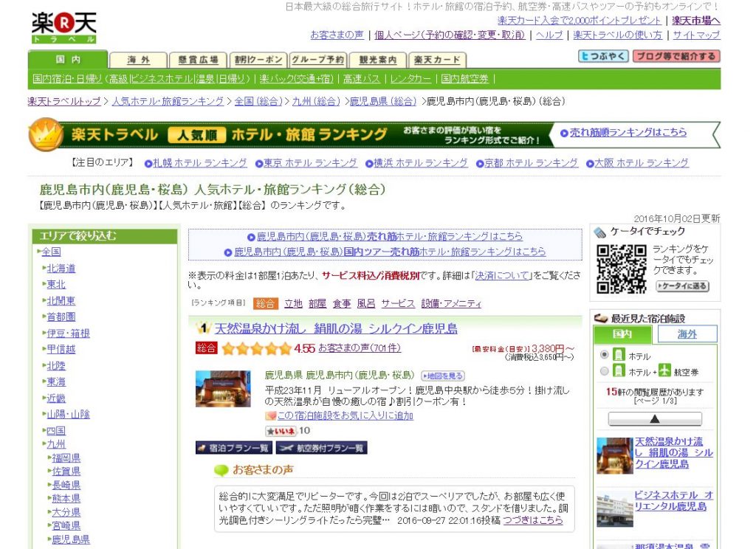
Task: Click the airplane icon beside 航空券
Action: click(664, 370)
